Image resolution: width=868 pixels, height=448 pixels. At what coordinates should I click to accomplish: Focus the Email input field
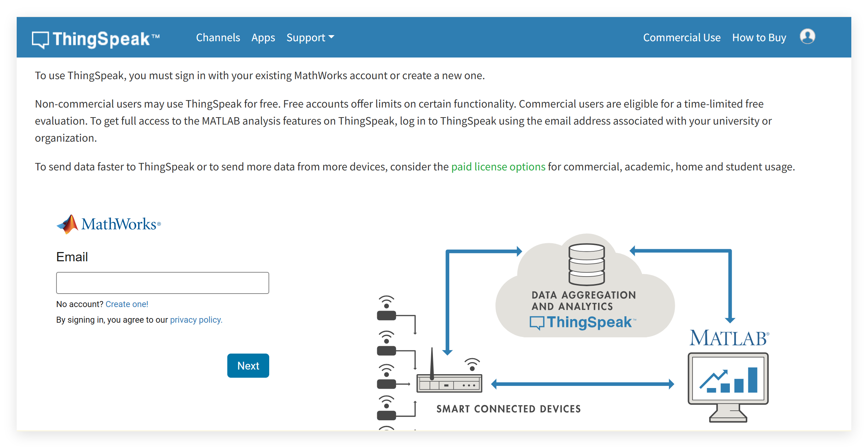pyautogui.click(x=162, y=283)
